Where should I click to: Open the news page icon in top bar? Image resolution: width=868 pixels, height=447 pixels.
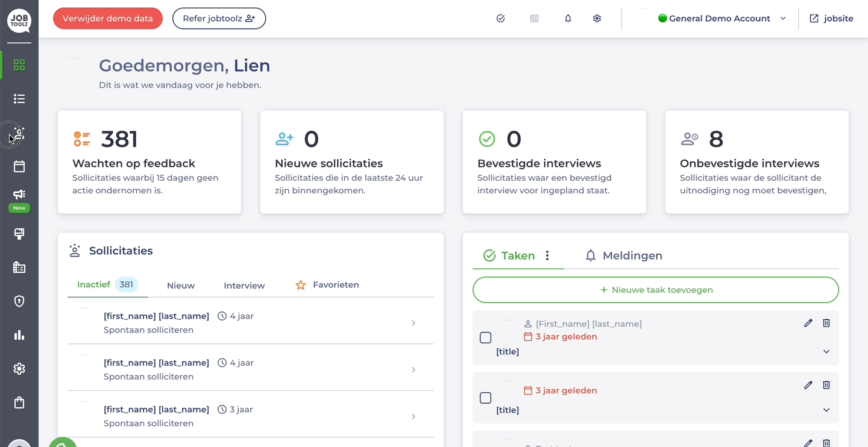tap(534, 19)
